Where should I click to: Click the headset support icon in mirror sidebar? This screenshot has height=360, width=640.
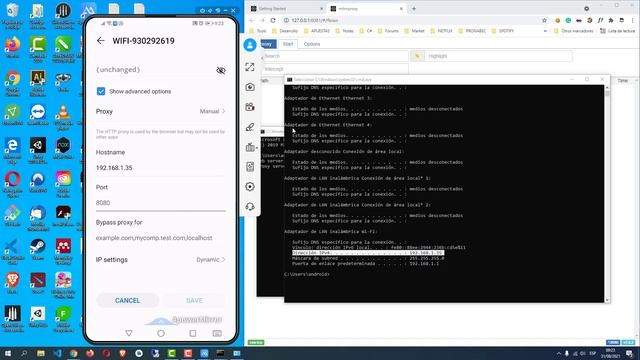pos(250,207)
